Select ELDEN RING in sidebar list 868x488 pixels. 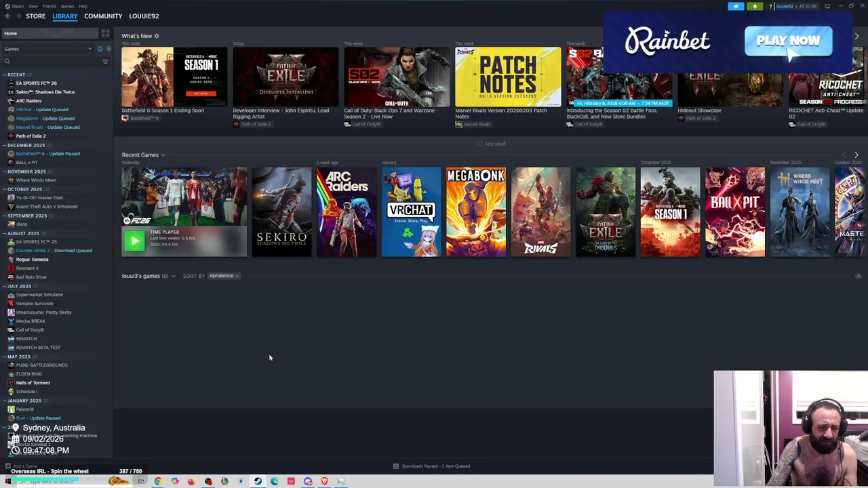pos(28,374)
